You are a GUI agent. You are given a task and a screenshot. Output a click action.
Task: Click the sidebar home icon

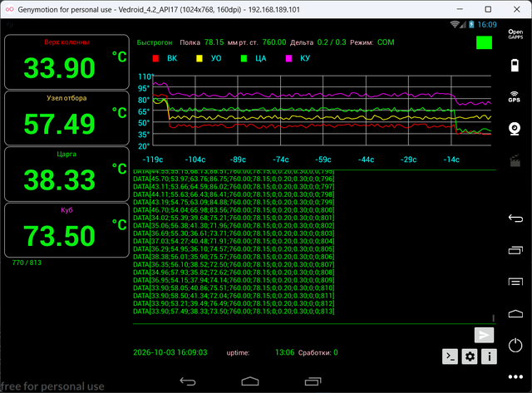pyautogui.click(x=515, y=314)
